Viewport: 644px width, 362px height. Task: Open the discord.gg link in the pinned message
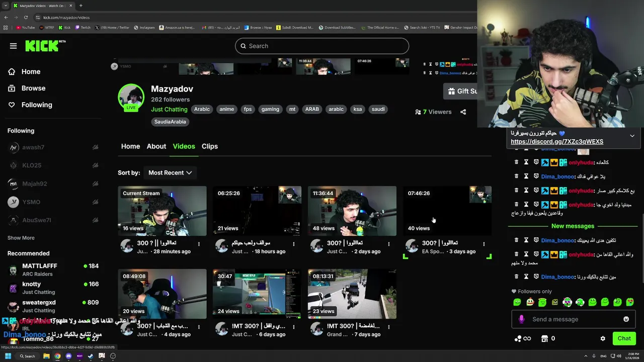[557, 142]
